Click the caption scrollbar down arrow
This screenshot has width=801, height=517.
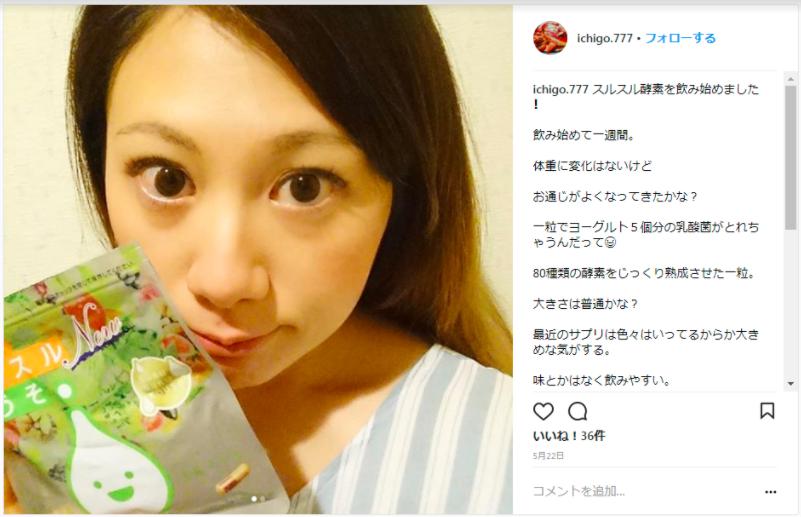pos(790,383)
